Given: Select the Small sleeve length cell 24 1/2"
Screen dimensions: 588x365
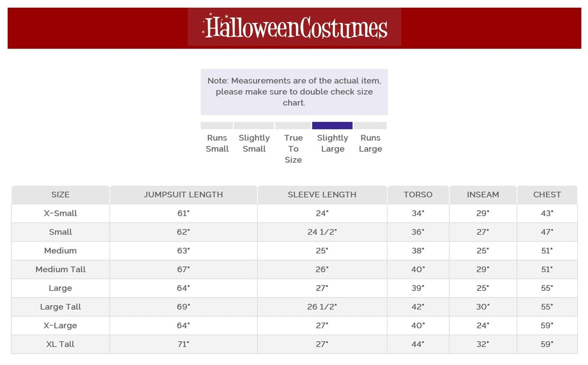Looking at the screenshot, I should [322, 232].
